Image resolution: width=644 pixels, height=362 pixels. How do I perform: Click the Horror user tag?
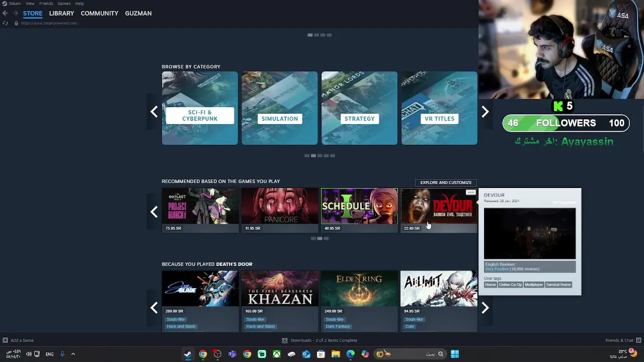(x=491, y=285)
